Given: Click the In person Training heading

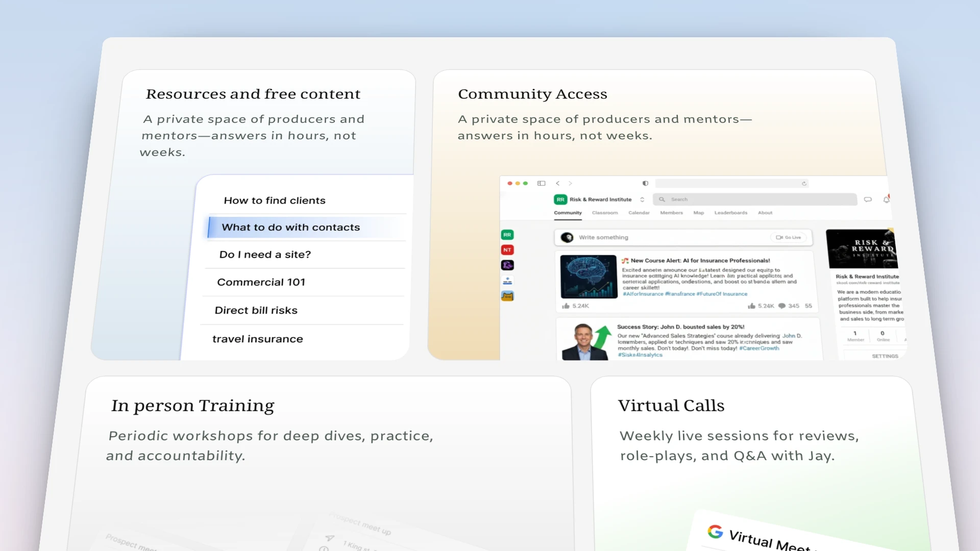Looking at the screenshot, I should point(192,406).
